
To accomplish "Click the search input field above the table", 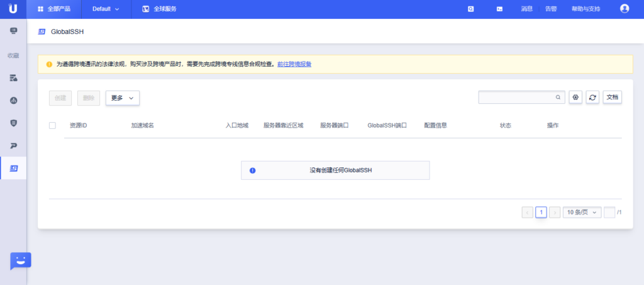I will (x=516, y=98).
